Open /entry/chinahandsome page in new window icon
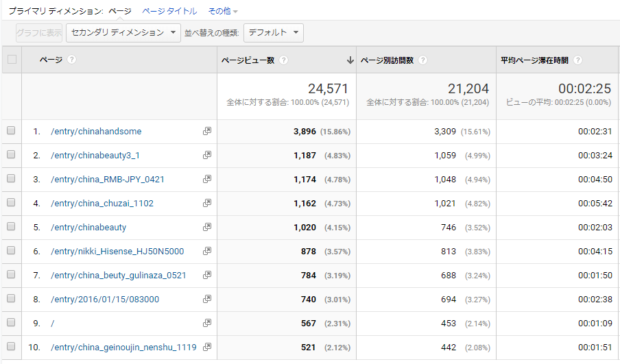Image resolution: width=620 pixels, height=364 pixels. tap(207, 131)
